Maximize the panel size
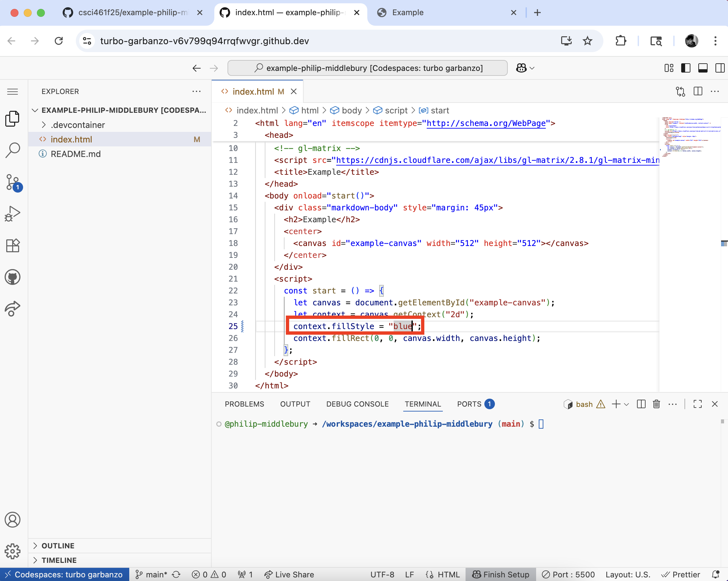This screenshot has width=728, height=581. [x=698, y=404]
